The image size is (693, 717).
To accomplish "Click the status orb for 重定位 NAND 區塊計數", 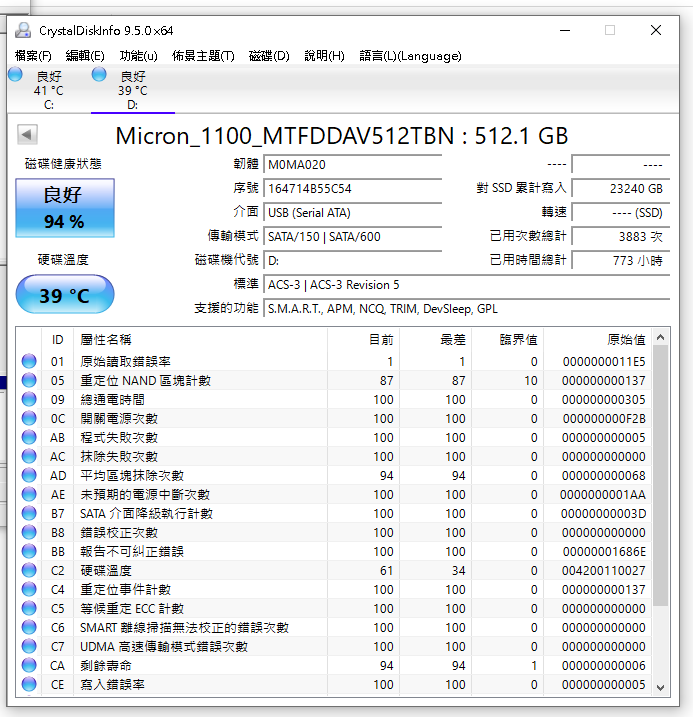I will (x=29, y=380).
